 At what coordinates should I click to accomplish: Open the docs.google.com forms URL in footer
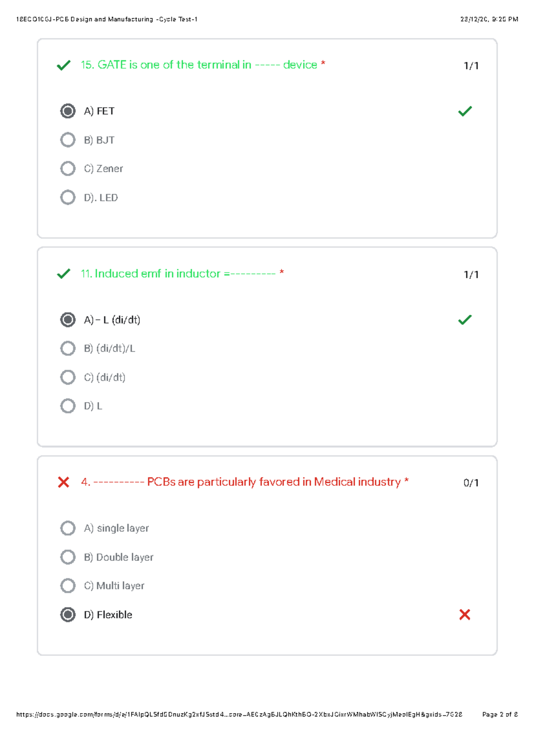pos(239,714)
